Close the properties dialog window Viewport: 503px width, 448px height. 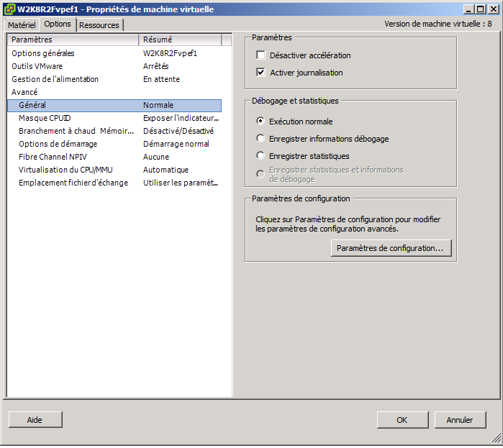click(x=493, y=9)
